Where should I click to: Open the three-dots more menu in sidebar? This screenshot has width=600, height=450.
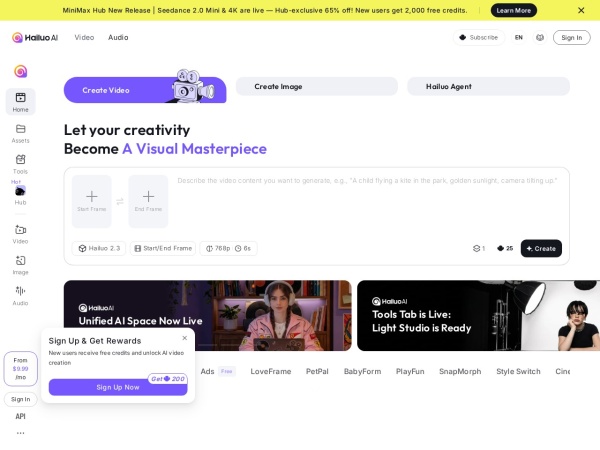click(x=20, y=433)
